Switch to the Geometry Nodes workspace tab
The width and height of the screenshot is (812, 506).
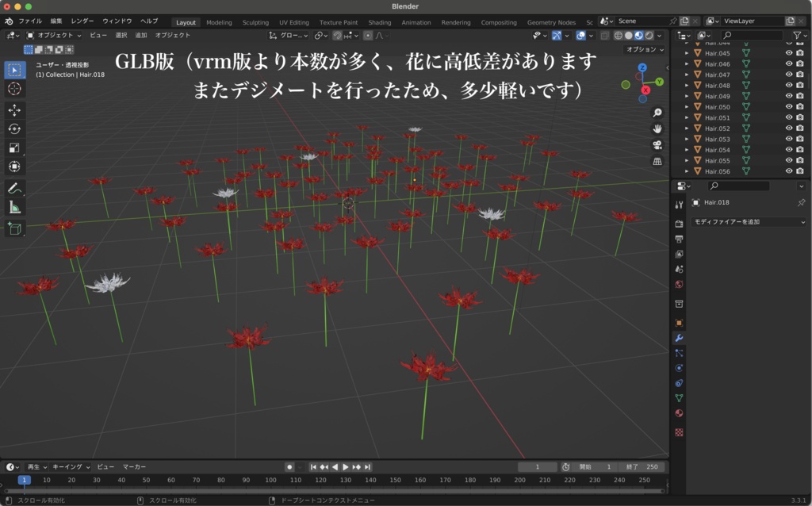click(x=551, y=22)
